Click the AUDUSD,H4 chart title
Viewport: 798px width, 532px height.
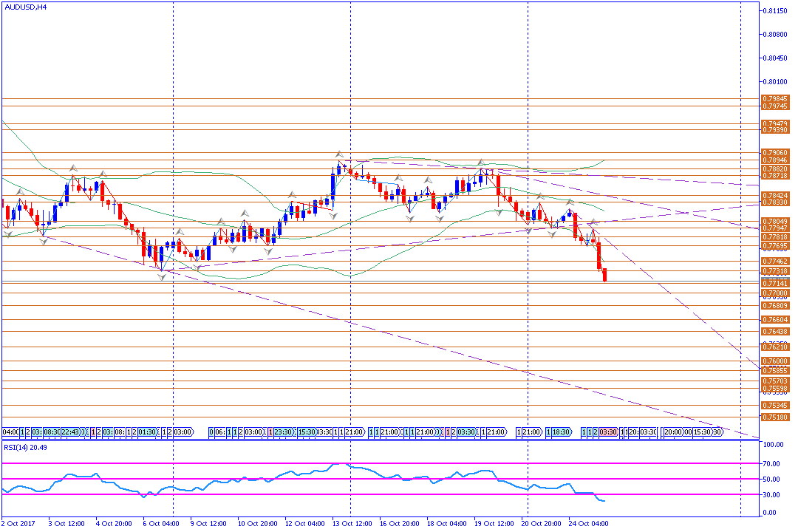click(x=25, y=7)
